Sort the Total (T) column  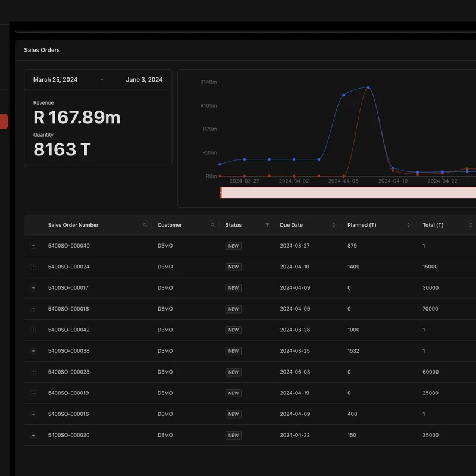click(470, 225)
